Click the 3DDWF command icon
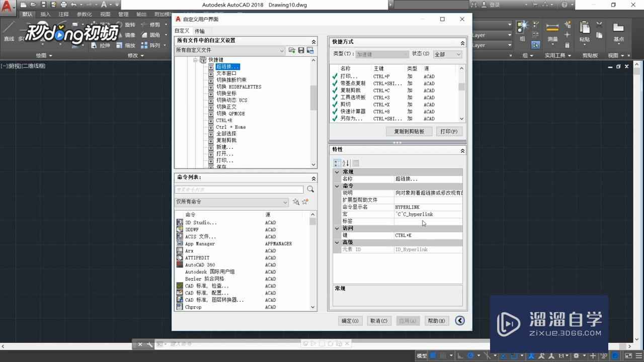644x362 pixels. (180, 229)
